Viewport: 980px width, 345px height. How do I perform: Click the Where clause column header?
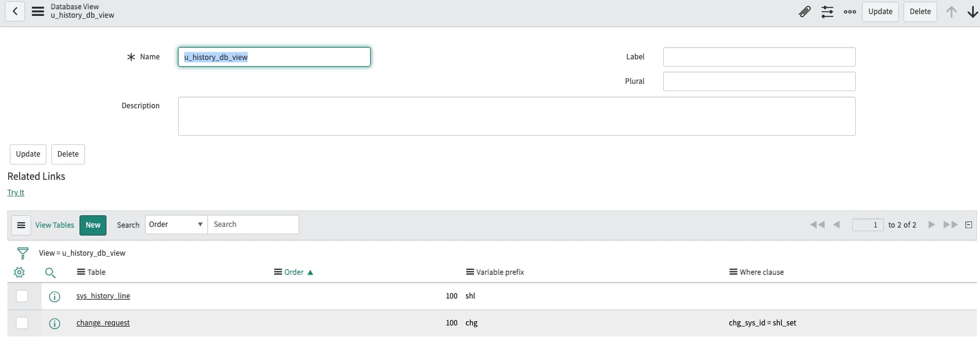(x=762, y=272)
